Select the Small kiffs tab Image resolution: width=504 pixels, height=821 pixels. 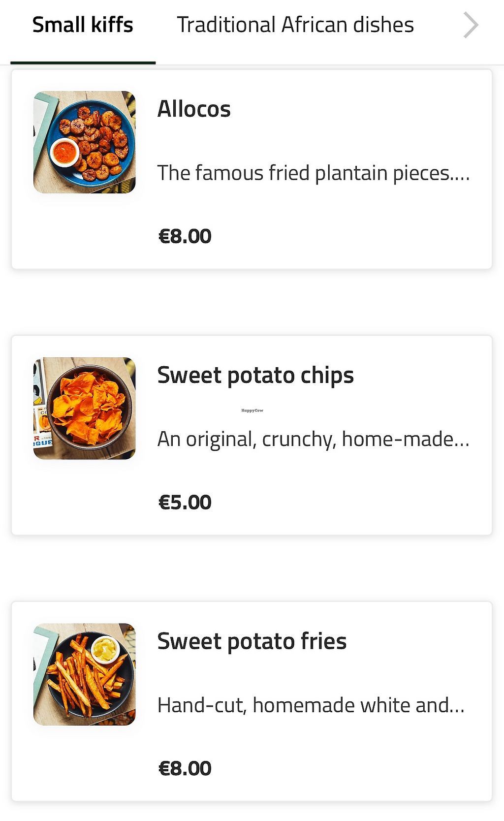[83, 25]
